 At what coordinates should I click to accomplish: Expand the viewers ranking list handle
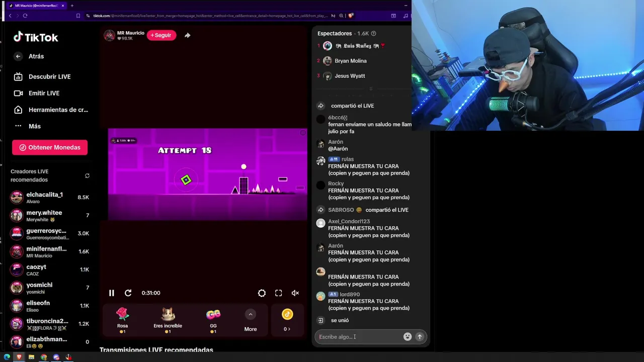tap(371, 89)
